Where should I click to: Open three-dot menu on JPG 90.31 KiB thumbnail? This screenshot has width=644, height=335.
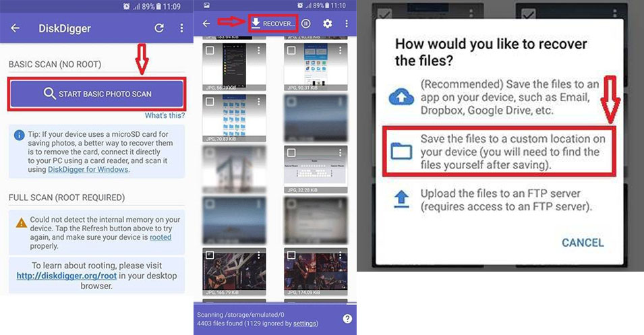pyautogui.click(x=340, y=51)
